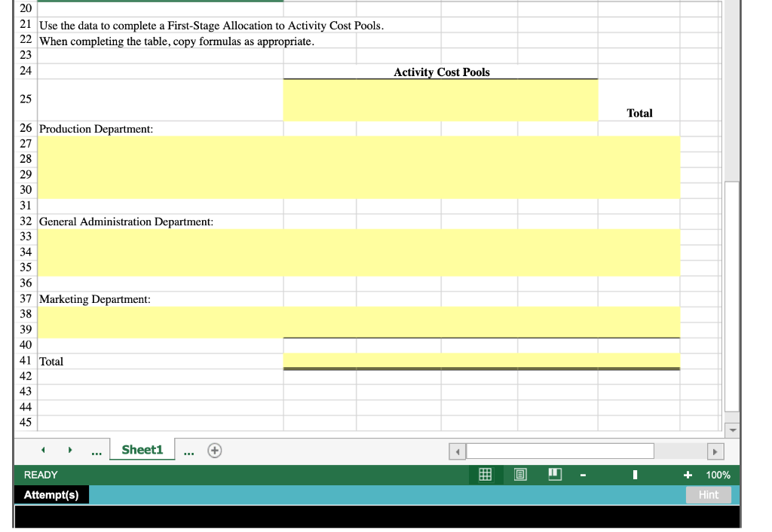
Task: Click the previous-sheet navigation arrow
Action: tap(43, 449)
